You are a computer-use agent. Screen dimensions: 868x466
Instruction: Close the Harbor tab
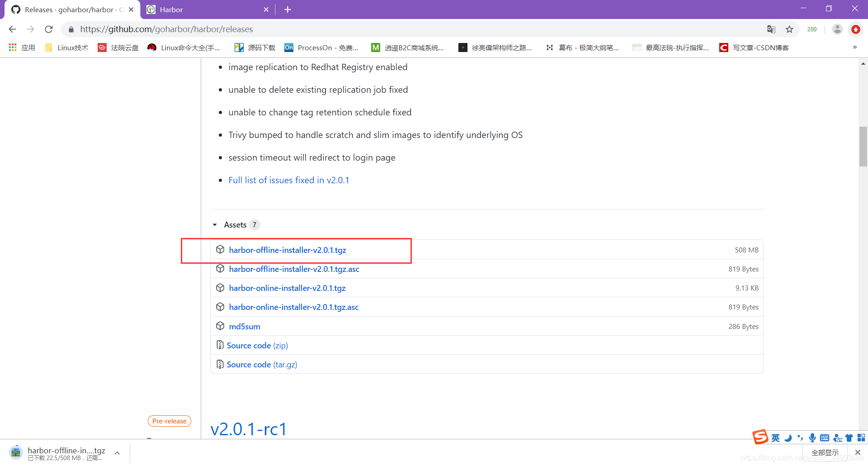(x=266, y=10)
